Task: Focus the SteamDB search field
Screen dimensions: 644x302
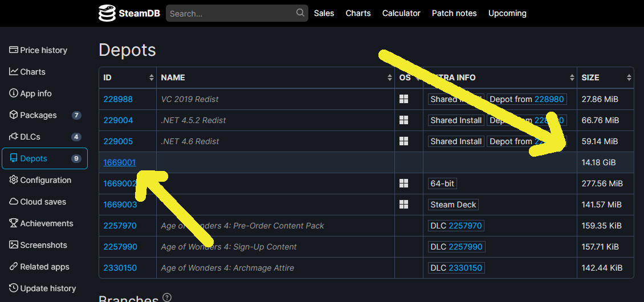Action: tap(231, 13)
